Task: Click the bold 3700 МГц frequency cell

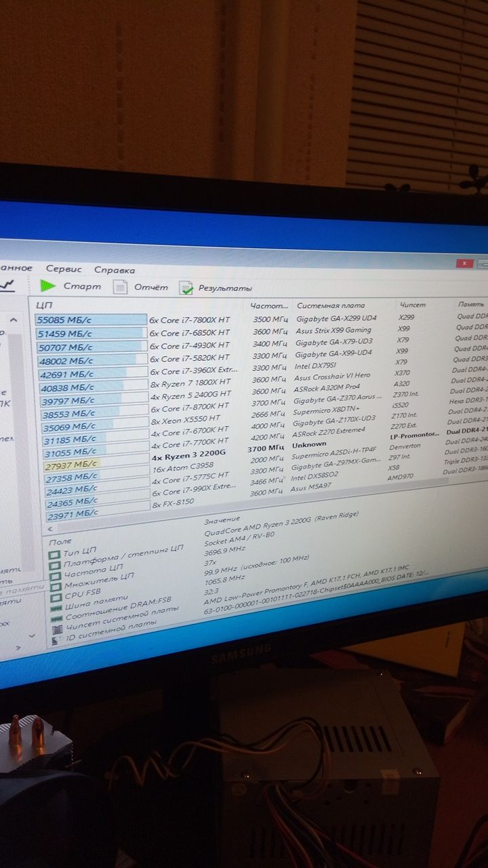Action: 266,448
